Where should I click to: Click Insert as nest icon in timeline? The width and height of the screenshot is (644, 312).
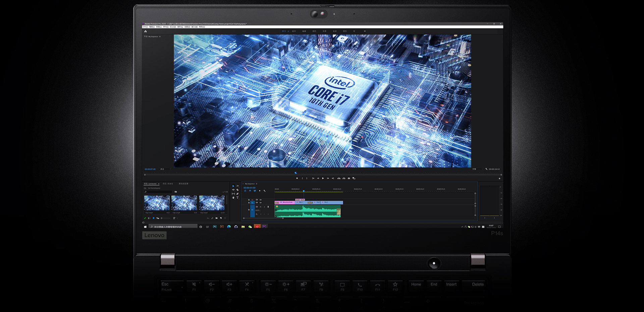(x=245, y=191)
